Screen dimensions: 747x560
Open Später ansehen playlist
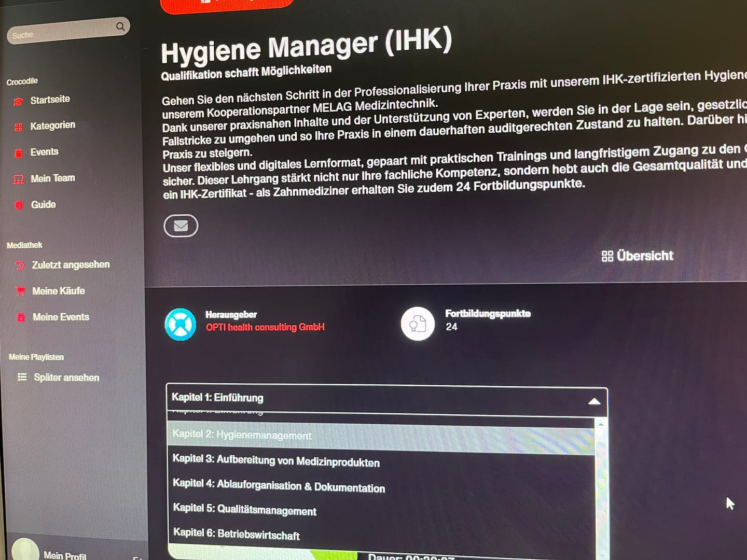pyautogui.click(x=66, y=377)
